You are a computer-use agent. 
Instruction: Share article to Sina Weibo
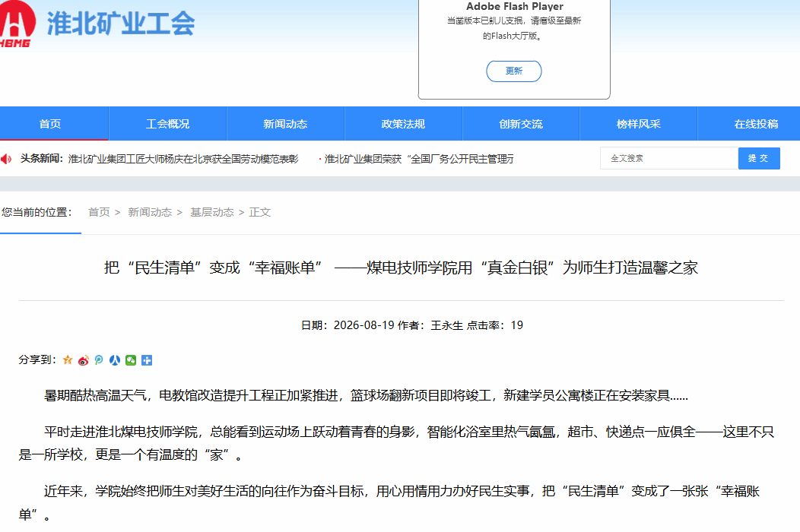(x=83, y=360)
